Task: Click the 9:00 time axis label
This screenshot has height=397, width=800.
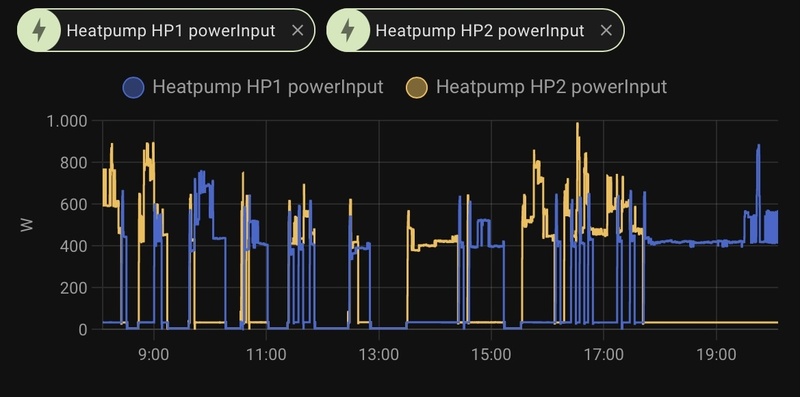Action: [x=154, y=354]
